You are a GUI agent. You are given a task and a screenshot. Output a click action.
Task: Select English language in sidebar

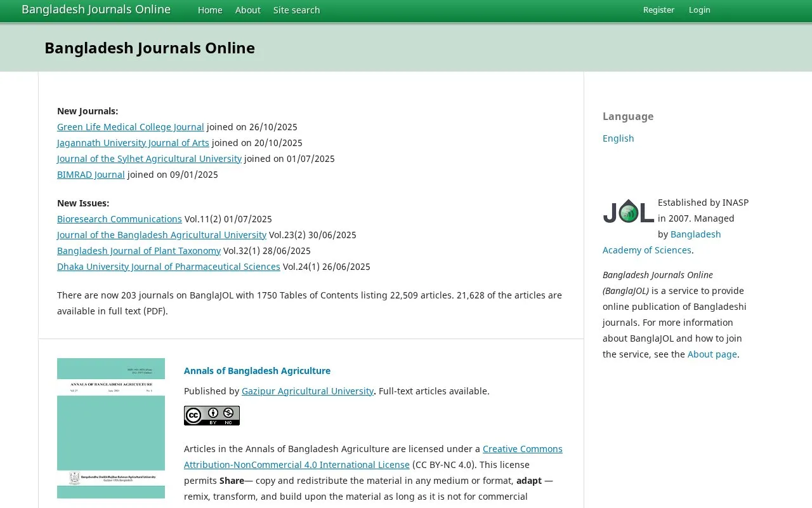coord(619,138)
